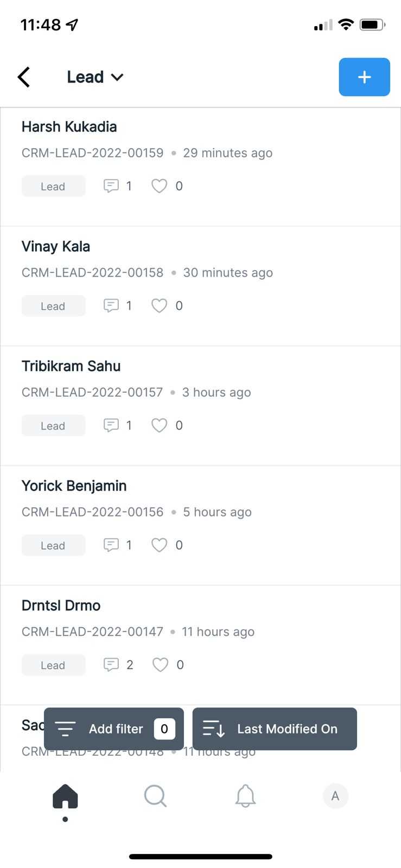The width and height of the screenshot is (401, 868).
Task: Open the Last Modified On sort menu
Action: coord(275,729)
